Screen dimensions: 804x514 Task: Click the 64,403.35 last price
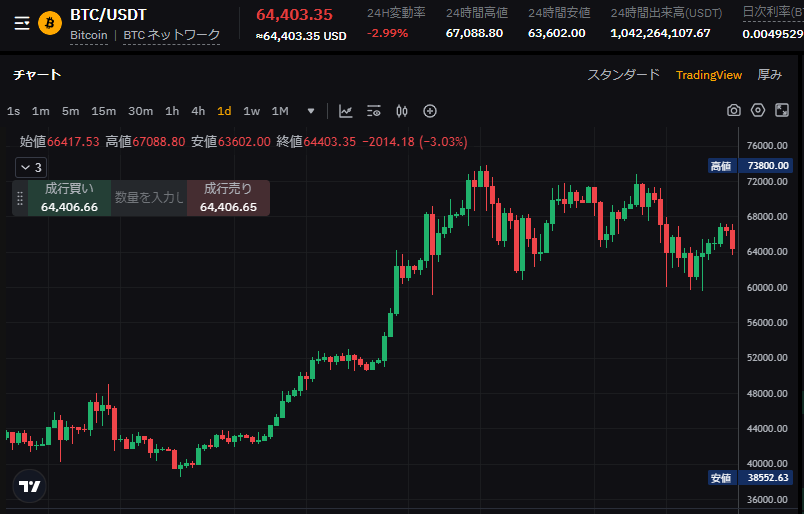point(294,14)
